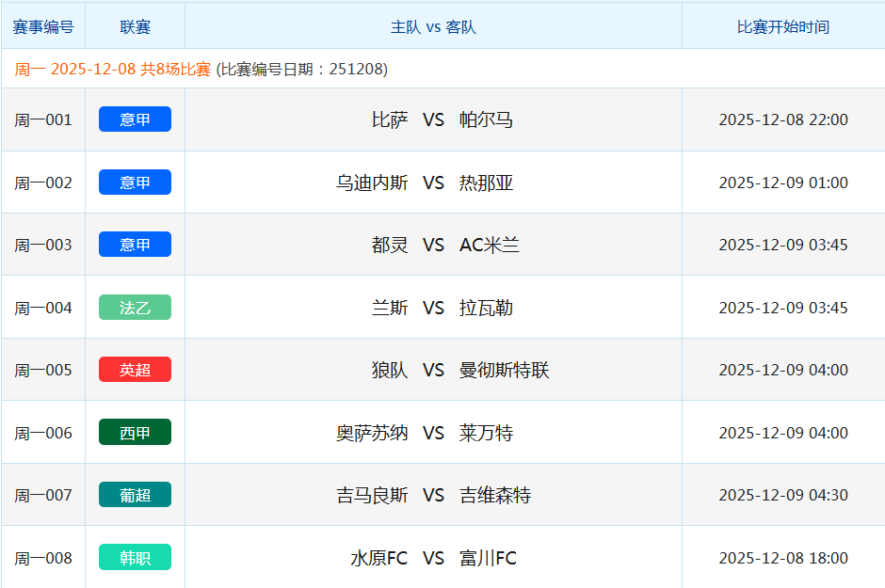Open home team 比萨
Image resolution: width=885 pixels, height=588 pixels.
(390, 119)
